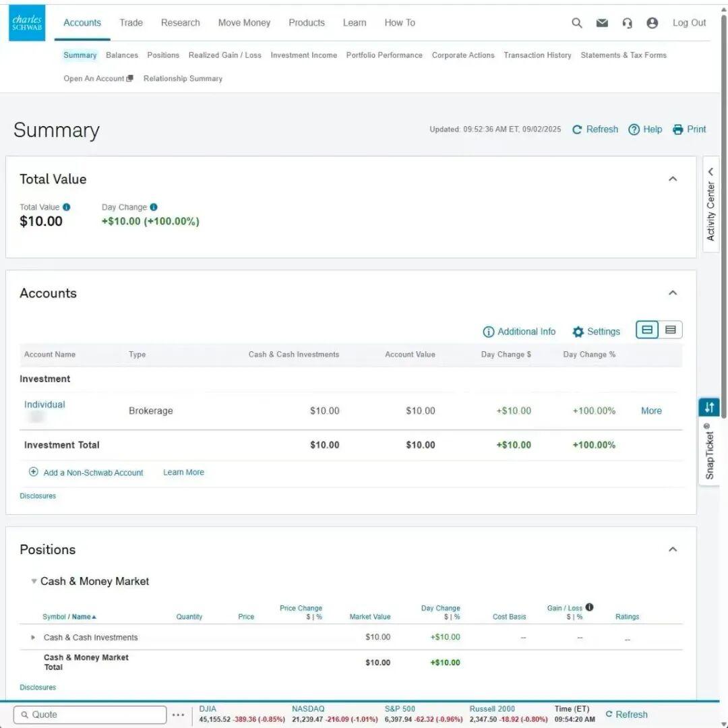Open Corporate Actions tab

(x=463, y=55)
